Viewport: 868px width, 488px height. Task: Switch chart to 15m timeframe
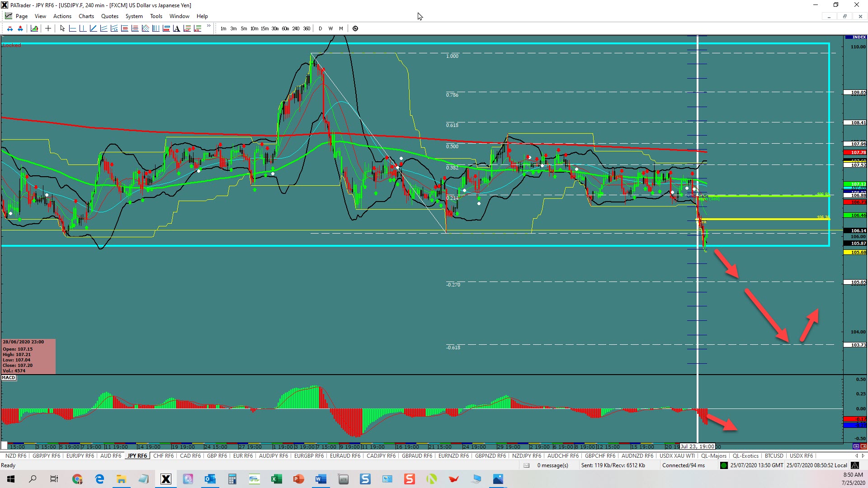pyautogui.click(x=264, y=28)
